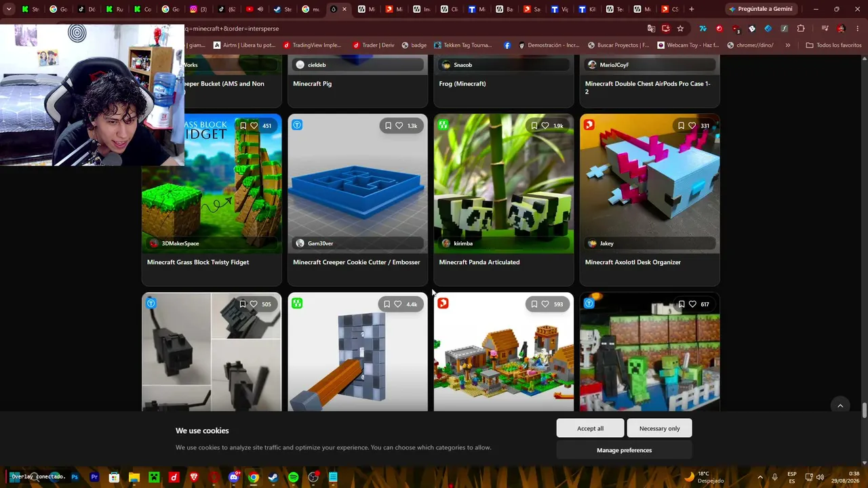Like the pickaxe model with 4.4k likes
Screen dimensions: 868x488
pyautogui.click(x=398, y=304)
